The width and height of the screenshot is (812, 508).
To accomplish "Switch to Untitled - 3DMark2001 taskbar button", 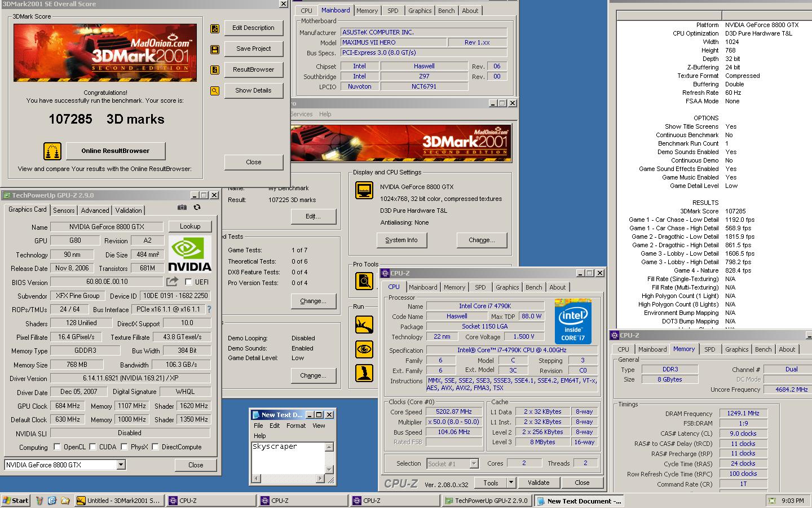I will pyautogui.click(x=120, y=501).
